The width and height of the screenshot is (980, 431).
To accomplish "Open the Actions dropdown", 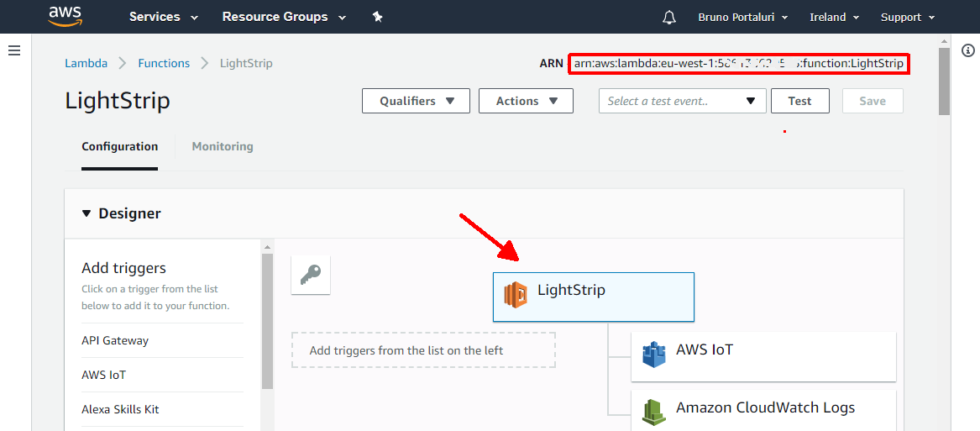I will pos(526,101).
